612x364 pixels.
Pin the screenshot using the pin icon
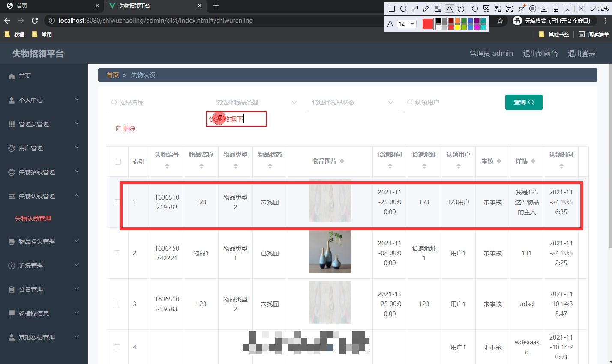click(522, 8)
